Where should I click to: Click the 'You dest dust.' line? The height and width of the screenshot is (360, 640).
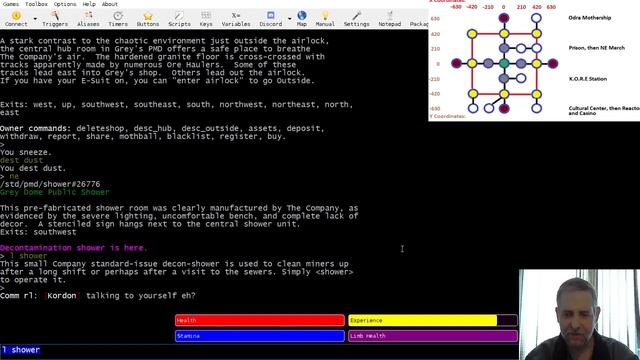(33, 168)
